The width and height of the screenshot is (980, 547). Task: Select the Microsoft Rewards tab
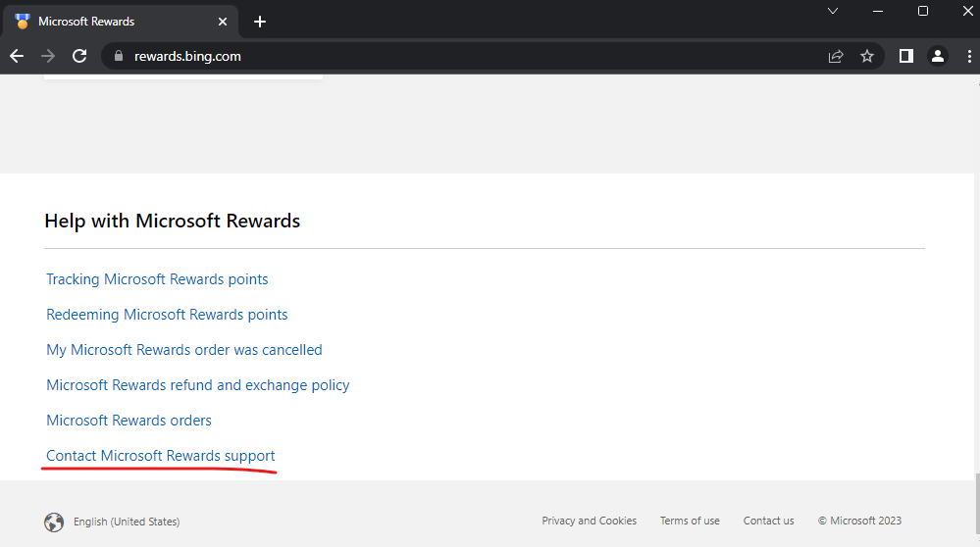(121, 22)
